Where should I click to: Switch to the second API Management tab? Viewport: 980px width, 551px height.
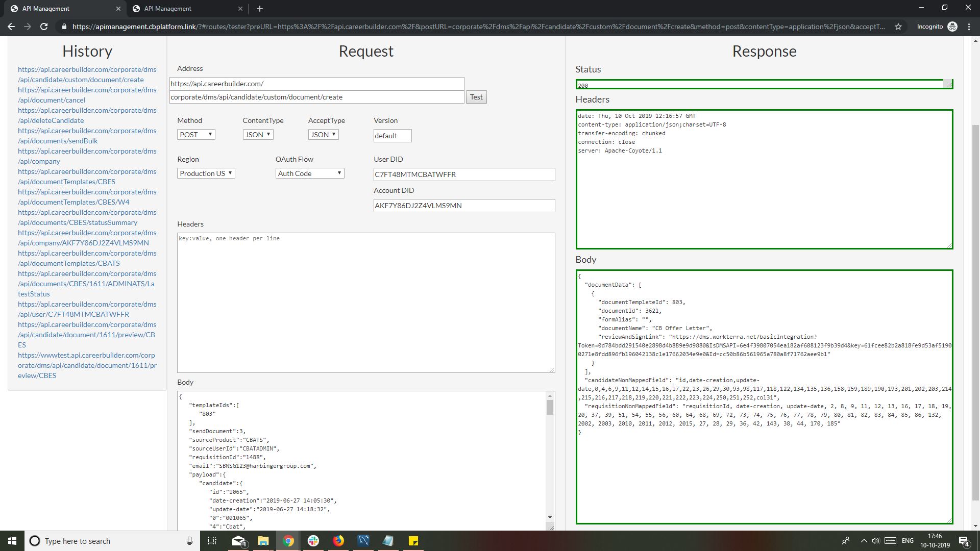click(186, 9)
